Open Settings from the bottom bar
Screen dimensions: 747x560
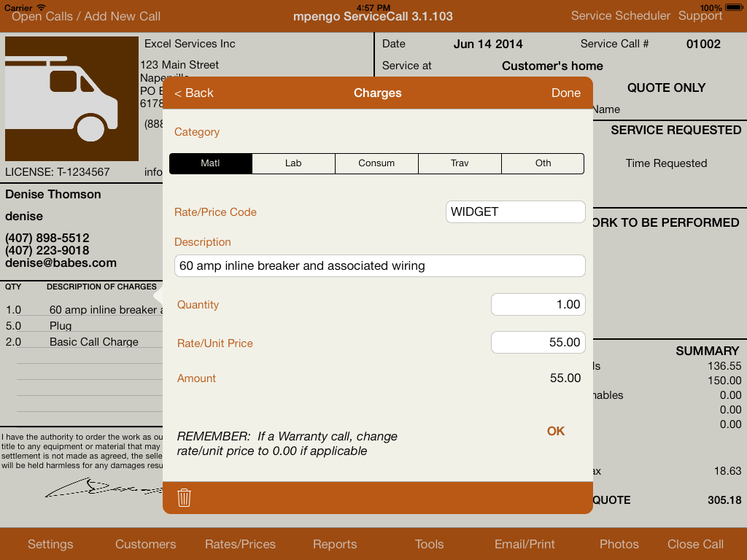(50, 545)
